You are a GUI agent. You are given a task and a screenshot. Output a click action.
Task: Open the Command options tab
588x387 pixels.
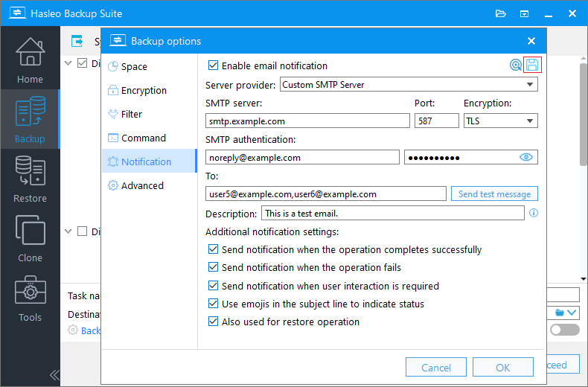[x=150, y=138]
